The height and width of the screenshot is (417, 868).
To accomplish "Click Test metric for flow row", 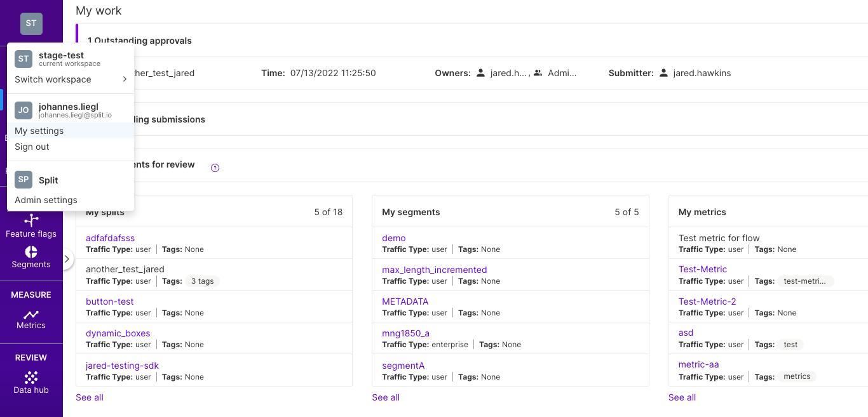I will (769, 243).
